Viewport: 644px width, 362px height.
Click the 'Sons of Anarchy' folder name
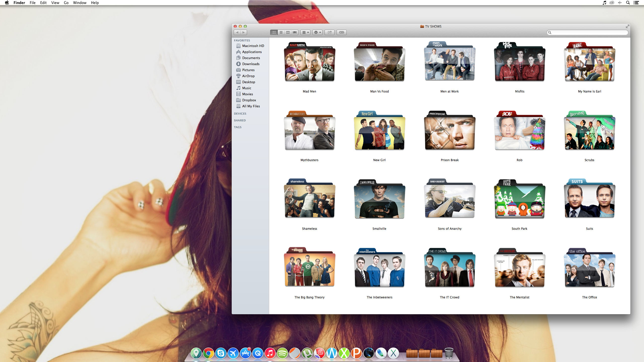click(x=450, y=229)
